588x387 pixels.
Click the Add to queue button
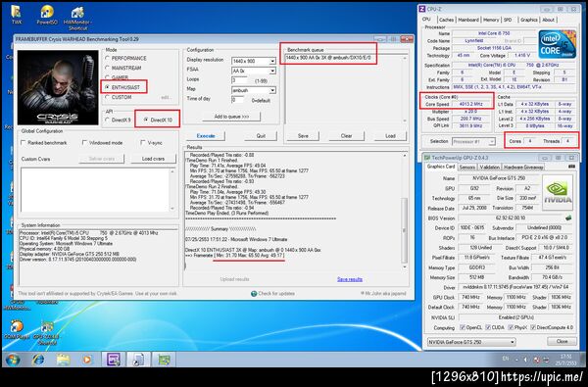click(231, 117)
